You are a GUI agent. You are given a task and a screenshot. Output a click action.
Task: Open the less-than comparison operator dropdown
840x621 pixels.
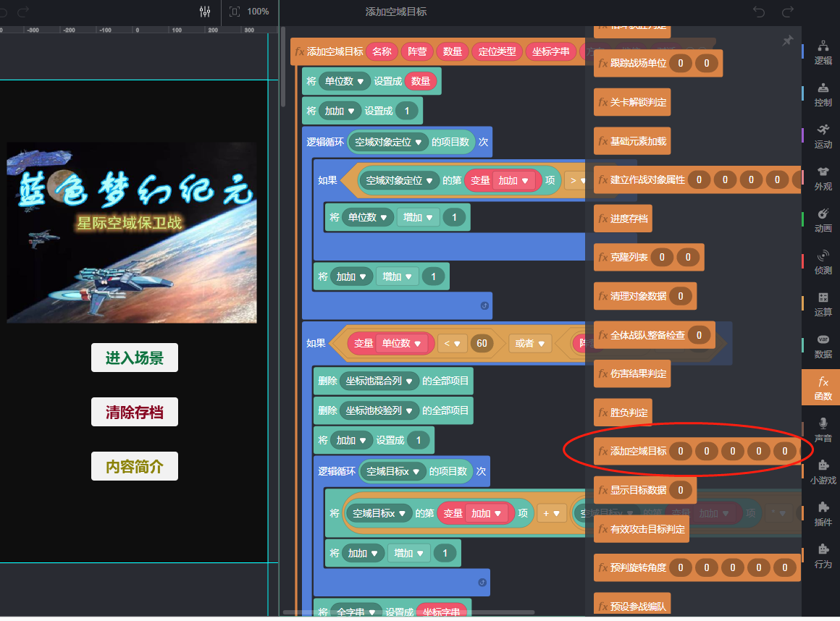tap(452, 344)
